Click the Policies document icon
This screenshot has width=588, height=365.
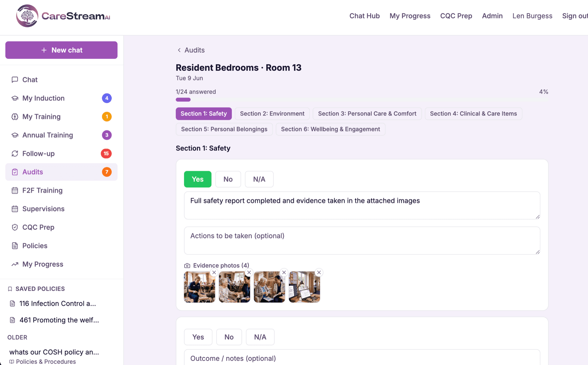tap(15, 246)
